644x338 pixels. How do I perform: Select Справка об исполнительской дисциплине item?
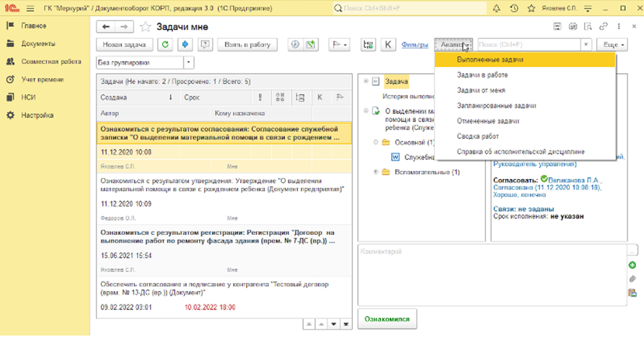[x=525, y=152]
